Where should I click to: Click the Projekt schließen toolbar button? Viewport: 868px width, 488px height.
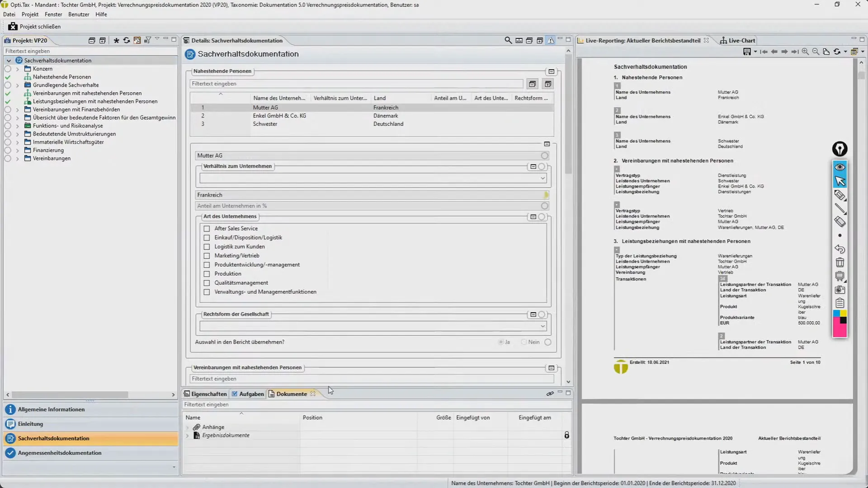pos(34,26)
